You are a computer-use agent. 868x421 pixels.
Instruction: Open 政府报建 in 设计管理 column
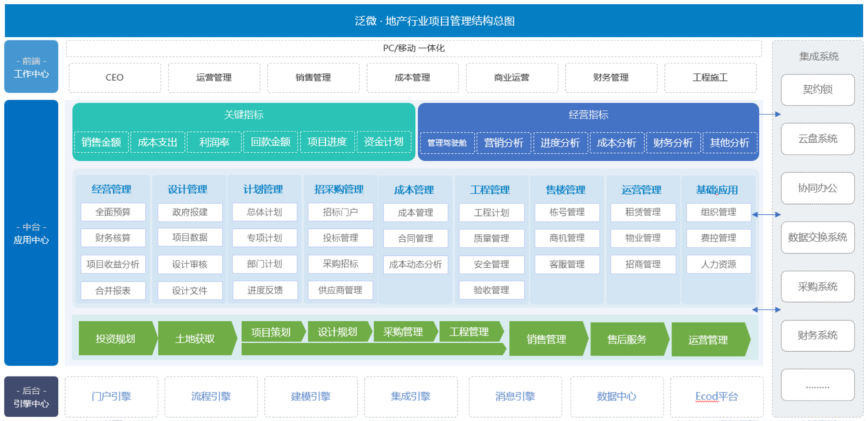click(190, 212)
